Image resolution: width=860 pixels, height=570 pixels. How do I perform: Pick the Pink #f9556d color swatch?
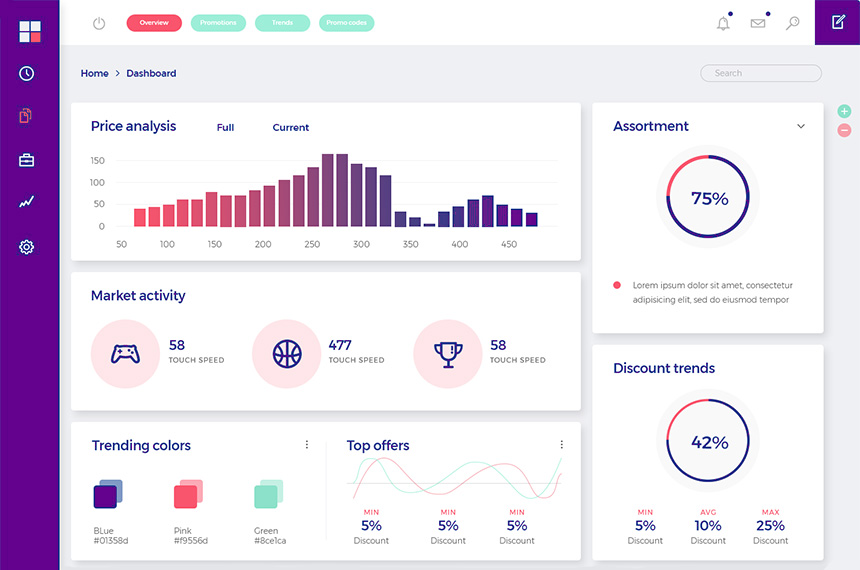(x=188, y=494)
